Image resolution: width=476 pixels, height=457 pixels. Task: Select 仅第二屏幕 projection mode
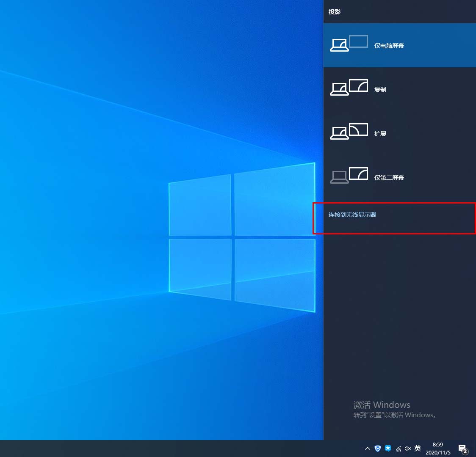point(389,178)
